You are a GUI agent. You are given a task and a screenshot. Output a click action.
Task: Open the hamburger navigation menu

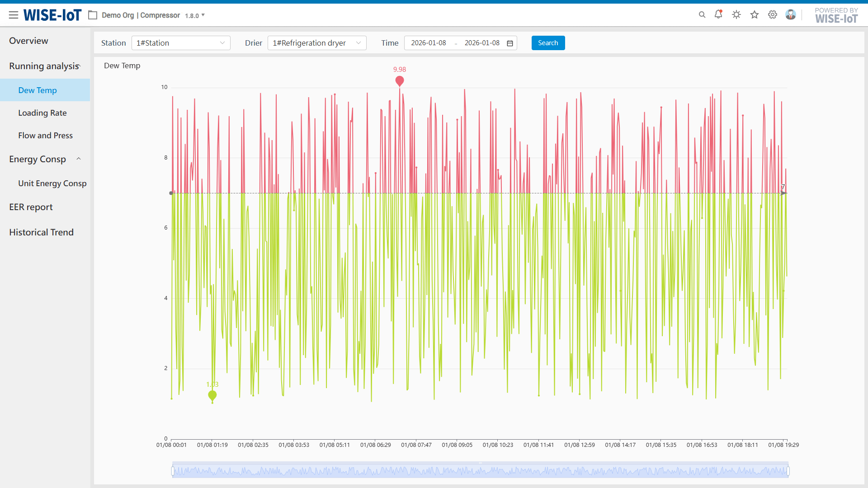click(x=14, y=15)
